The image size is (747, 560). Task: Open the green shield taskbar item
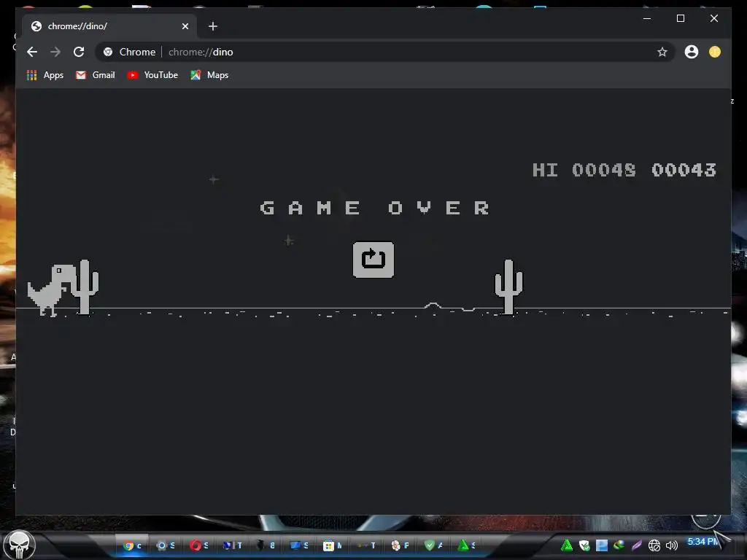coord(433,545)
